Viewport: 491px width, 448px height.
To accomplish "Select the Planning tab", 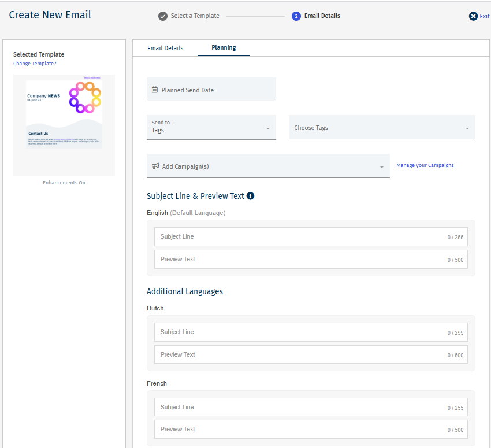I will coord(224,47).
